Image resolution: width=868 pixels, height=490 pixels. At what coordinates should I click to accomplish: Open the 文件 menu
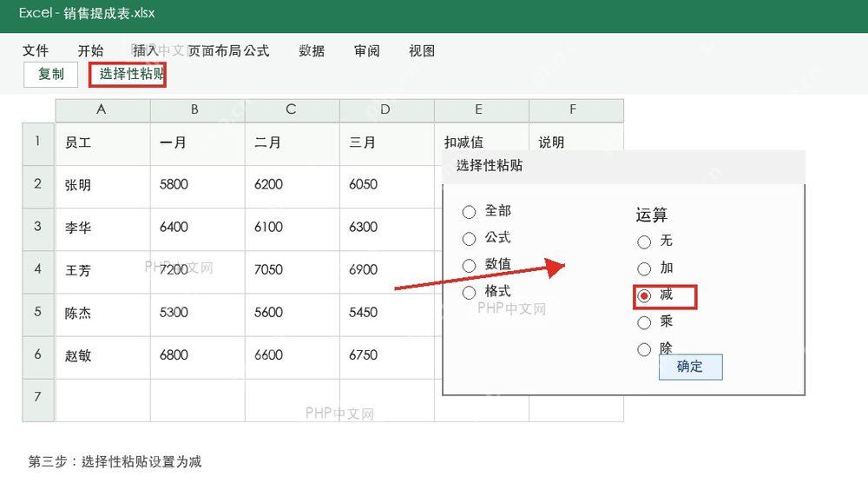pyautogui.click(x=36, y=51)
